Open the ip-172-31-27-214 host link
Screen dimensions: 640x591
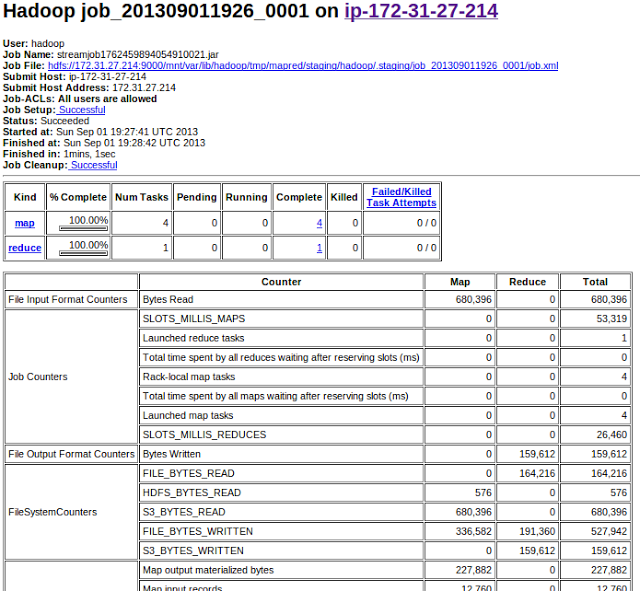(x=421, y=11)
